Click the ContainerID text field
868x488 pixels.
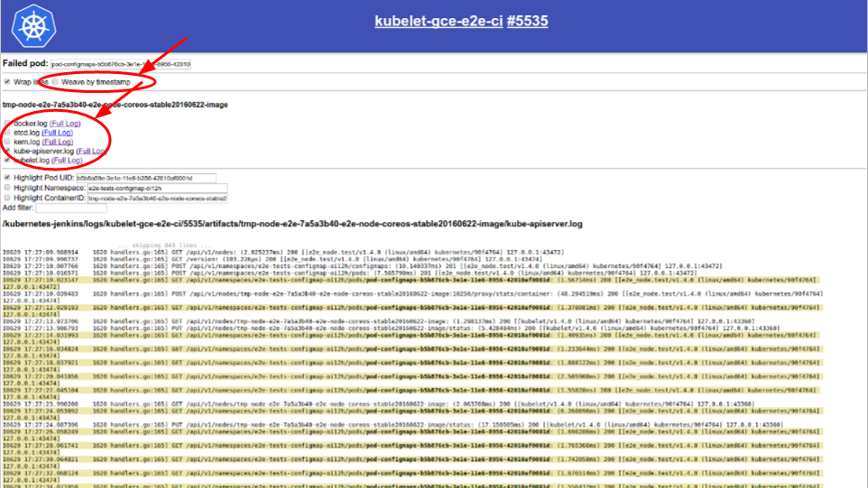pyautogui.click(x=157, y=198)
